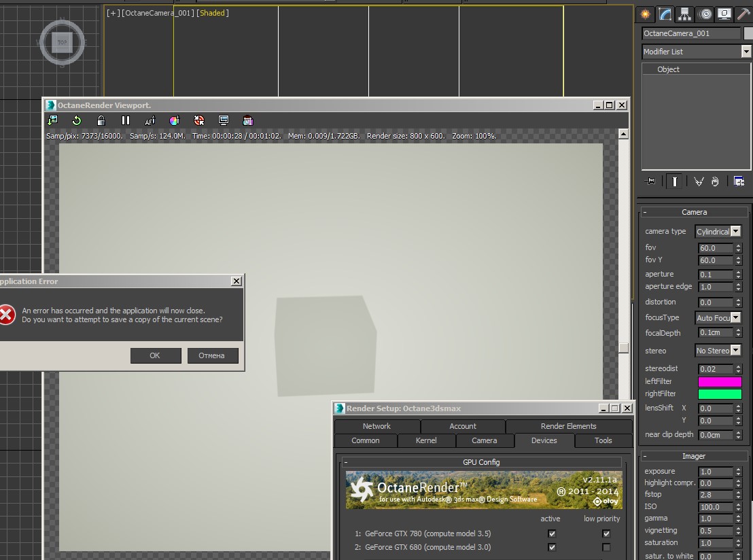Click the OctaneCamera_001 viewport label
This screenshot has width=753, height=560.
[x=158, y=13]
